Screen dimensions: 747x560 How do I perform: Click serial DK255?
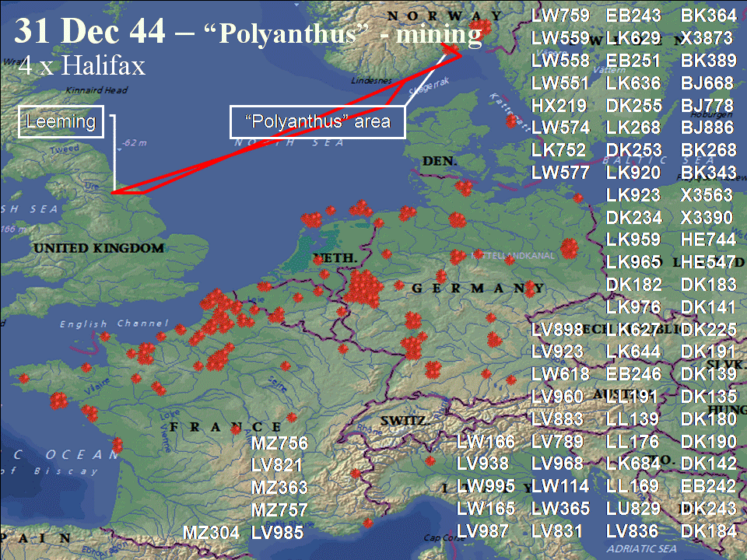pos(633,105)
